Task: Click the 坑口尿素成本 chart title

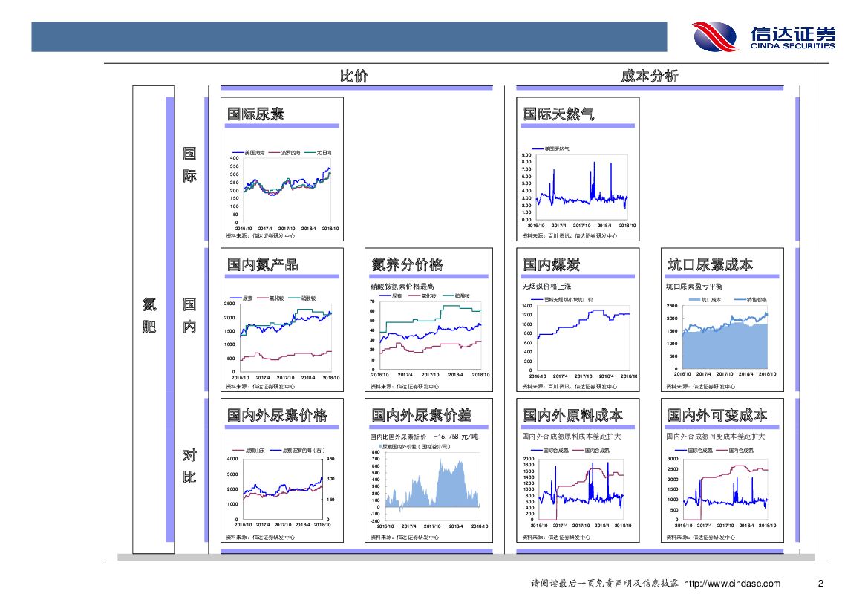Action: click(710, 264)
